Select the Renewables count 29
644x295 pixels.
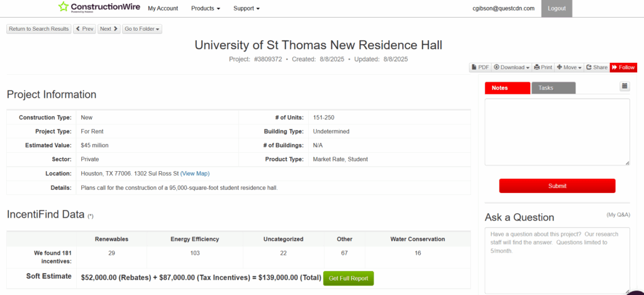tap(112, 253)
